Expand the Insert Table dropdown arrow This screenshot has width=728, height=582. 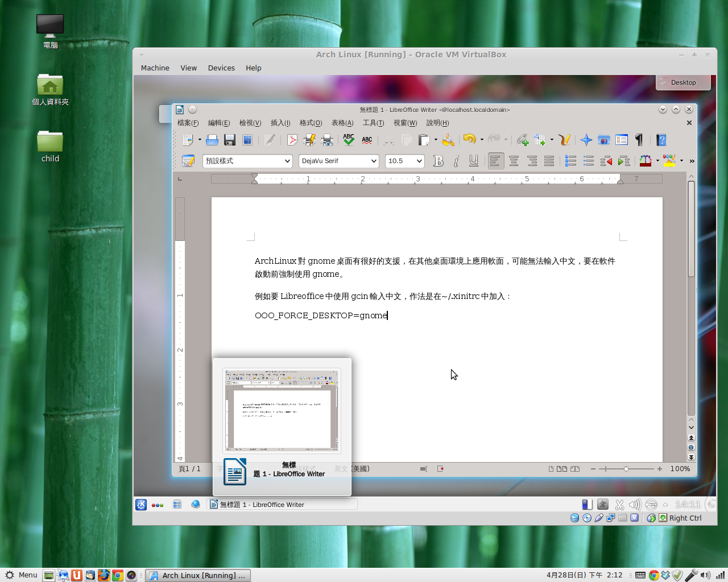pos(552,140)
